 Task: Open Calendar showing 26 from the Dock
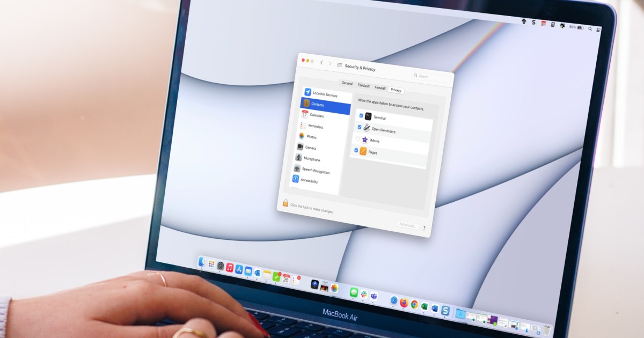click(x=286, y=278)
